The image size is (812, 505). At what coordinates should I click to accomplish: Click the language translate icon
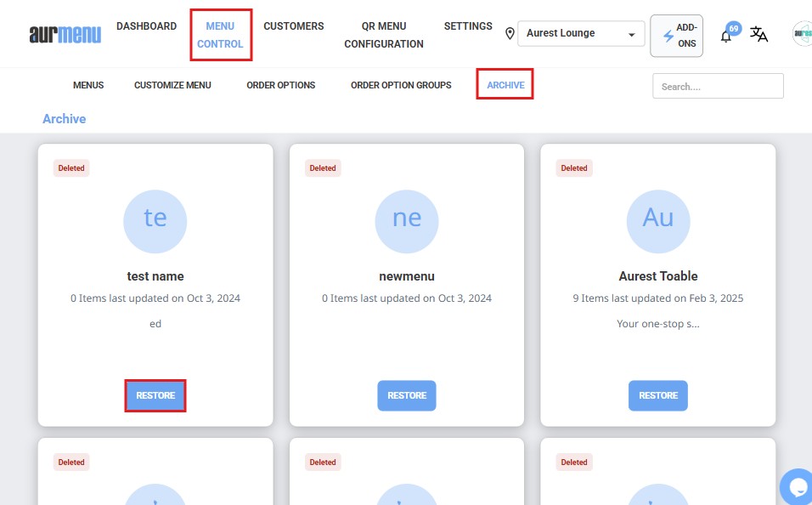[758, 35]
